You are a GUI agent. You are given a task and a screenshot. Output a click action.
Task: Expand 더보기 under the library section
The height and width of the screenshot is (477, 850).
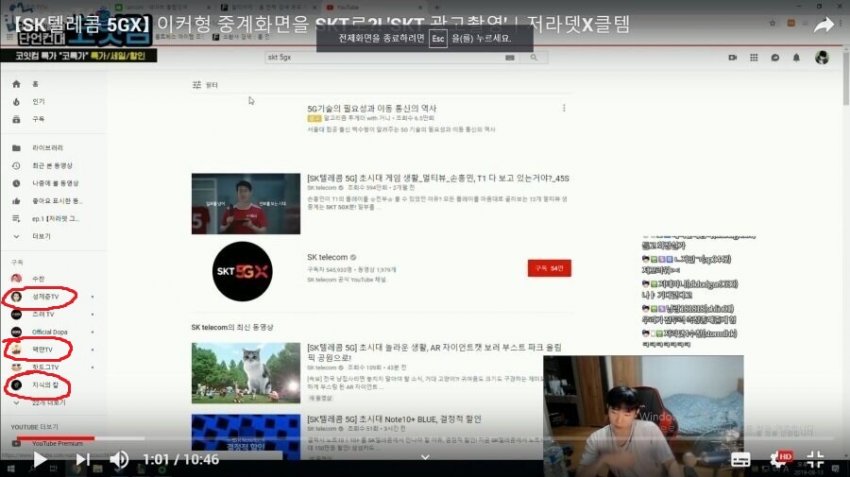pyautogui.click(x=41, y=237)
